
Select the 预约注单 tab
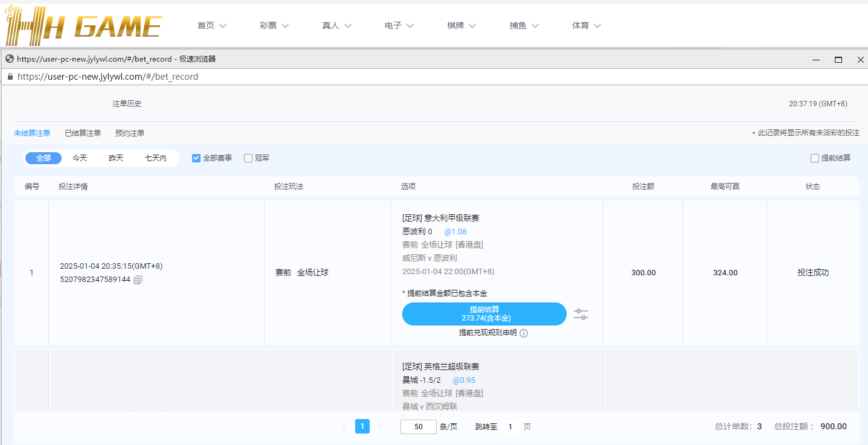pyautogui.click(x=129, y=133)
